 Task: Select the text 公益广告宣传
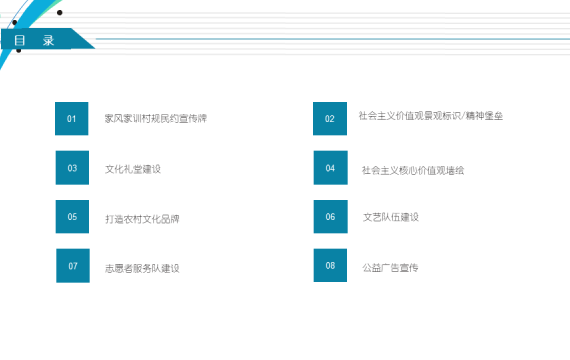pyautogui.click(x=390, y=268)
